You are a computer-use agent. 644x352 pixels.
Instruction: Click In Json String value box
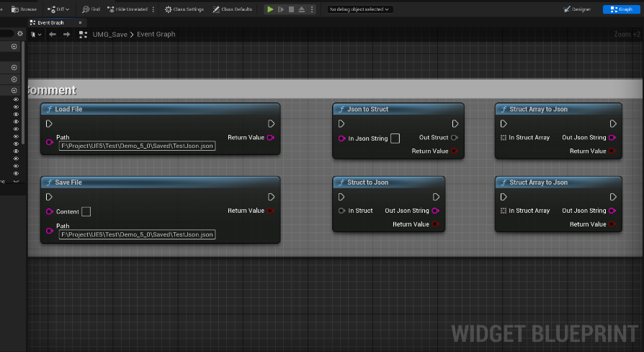point(395,138)
